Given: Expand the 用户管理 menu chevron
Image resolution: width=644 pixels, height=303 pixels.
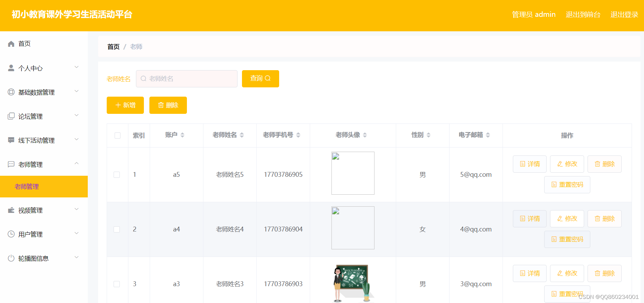Looking at the screenshot, I should (77, 233).
